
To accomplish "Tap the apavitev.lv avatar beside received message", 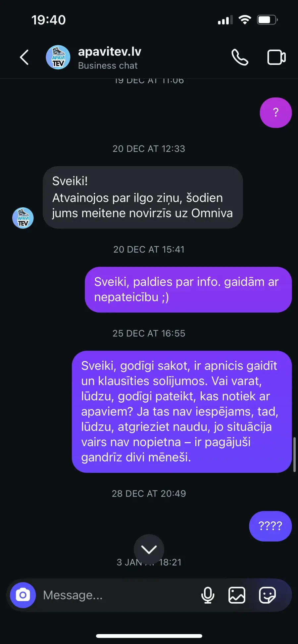I will (23, 218).
